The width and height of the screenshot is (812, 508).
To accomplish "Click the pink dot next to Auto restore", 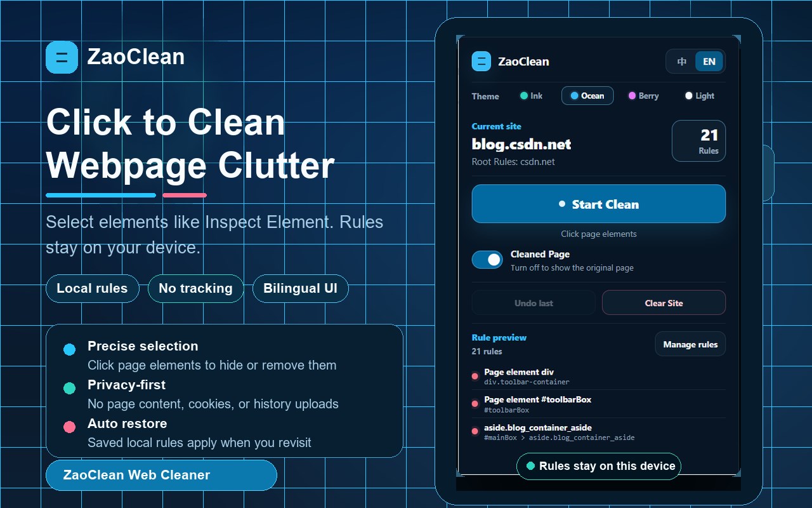I will [x=70, y=427].
